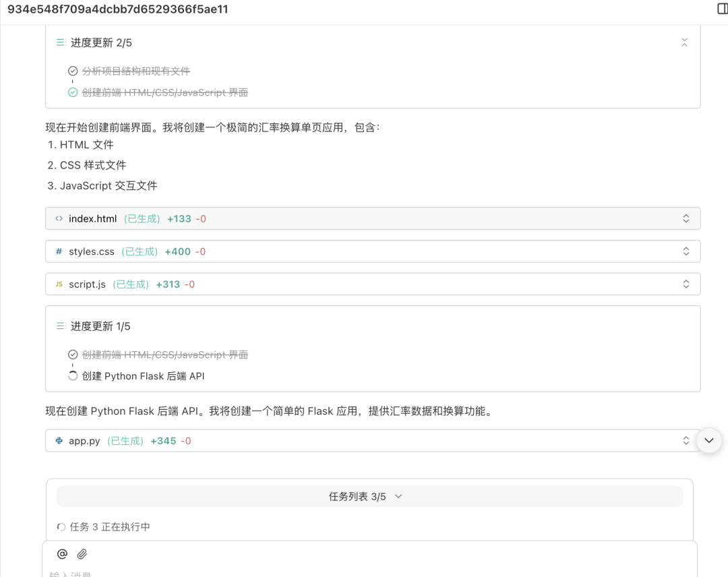Open the 任务列表 3/5 dropdown
Viewport: 728px width, 577px height.
[x=398, y=495]
